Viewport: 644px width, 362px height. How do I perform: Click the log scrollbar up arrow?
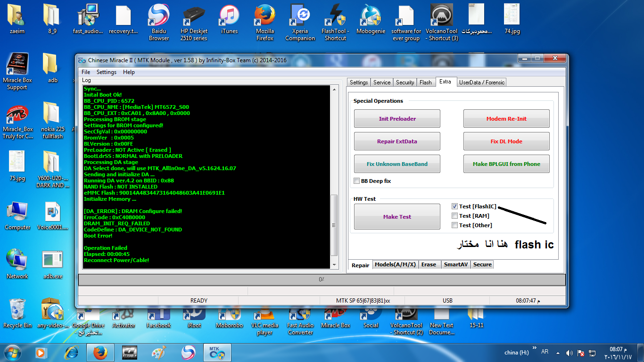[x=335, y=90]
